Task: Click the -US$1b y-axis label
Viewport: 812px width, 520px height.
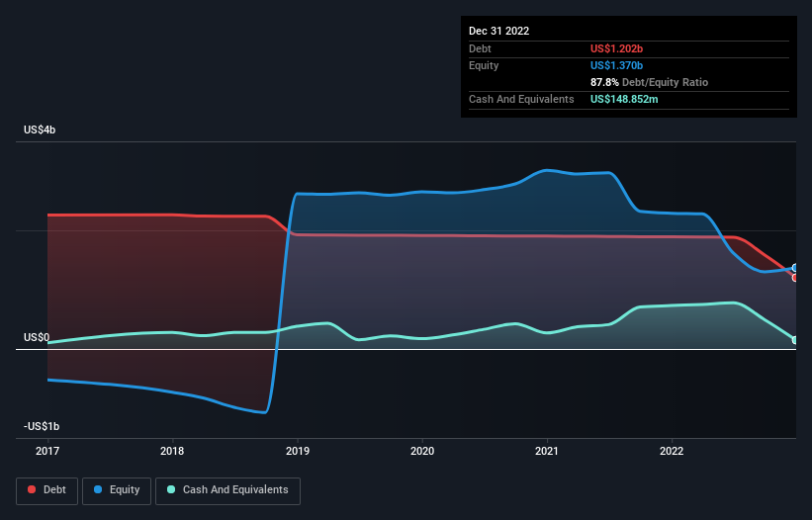Action: [42, 426]
